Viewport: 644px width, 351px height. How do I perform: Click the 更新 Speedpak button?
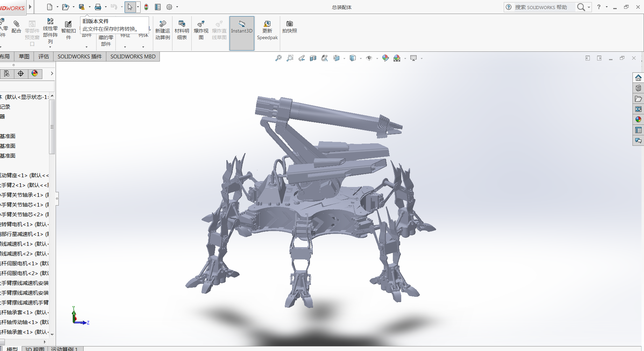[x=267, y=30]
